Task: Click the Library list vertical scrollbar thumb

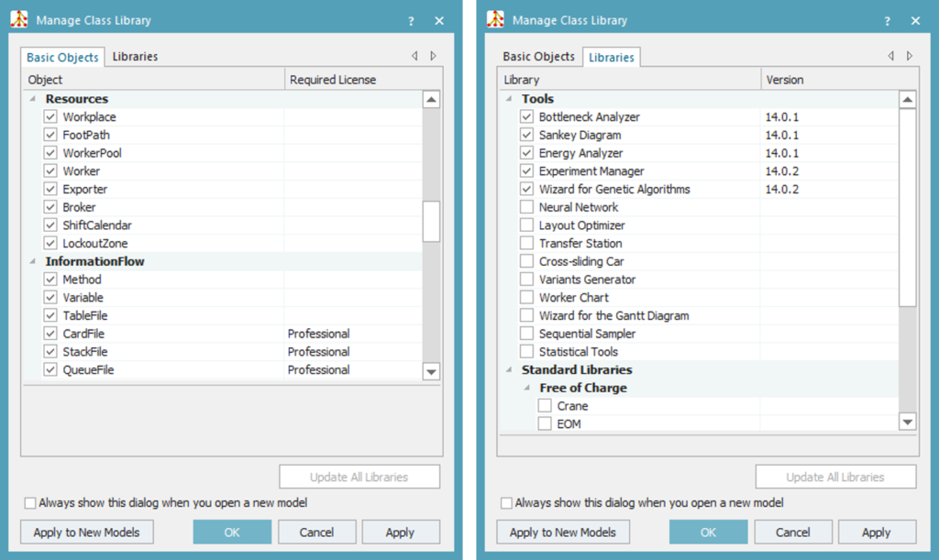Action: (907, 208)
